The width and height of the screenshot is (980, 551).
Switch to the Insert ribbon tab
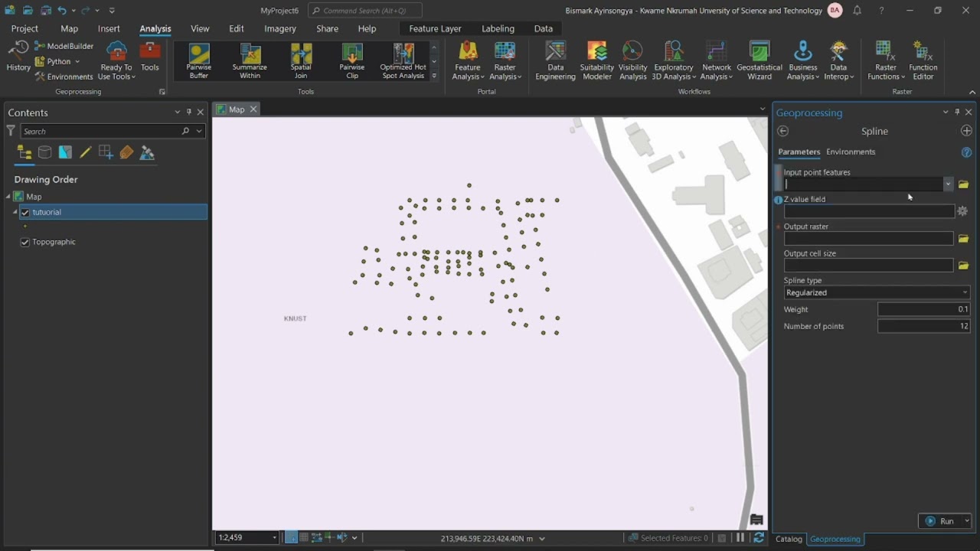[x=109, y=28]
